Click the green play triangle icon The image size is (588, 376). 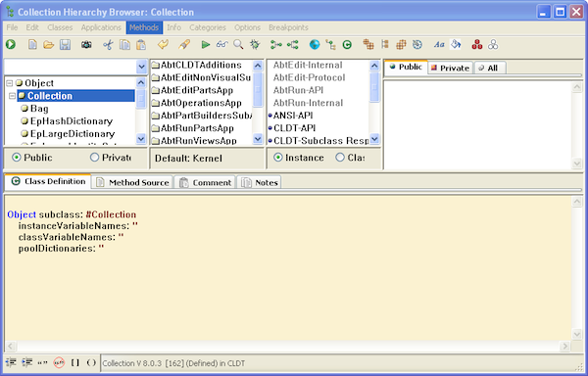tap(205, 45)
